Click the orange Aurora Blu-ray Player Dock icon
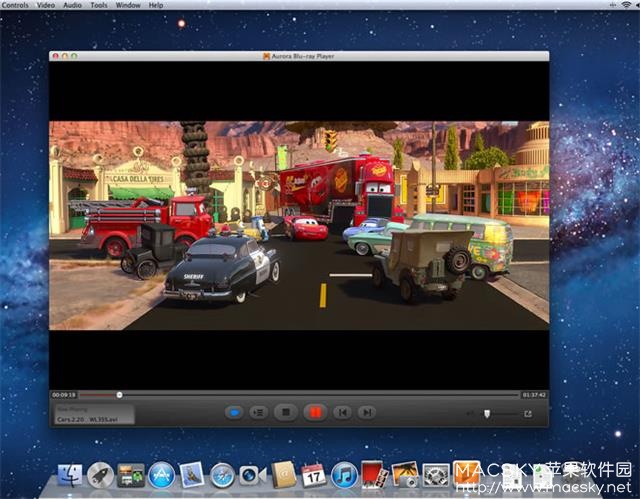The height and width of the screenshot is (499, 640). tap(467, 473)
